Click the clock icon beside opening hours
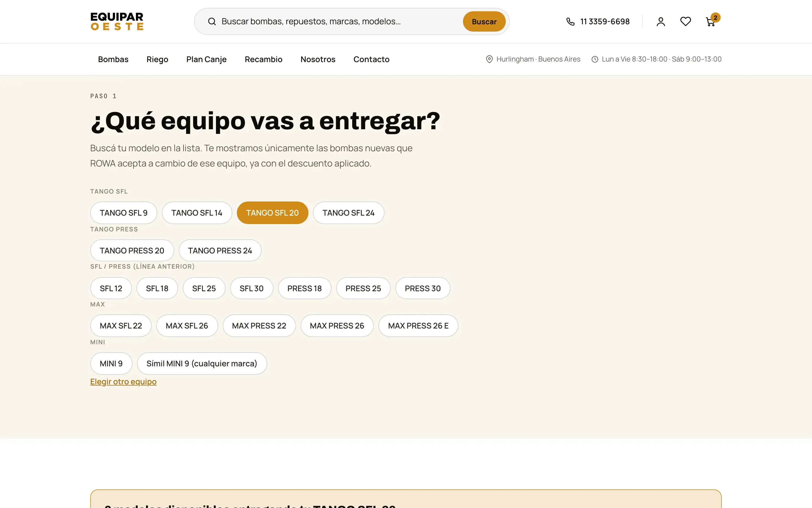The width and height of the screenshot is (812, 508). click(x=595, y=59)
